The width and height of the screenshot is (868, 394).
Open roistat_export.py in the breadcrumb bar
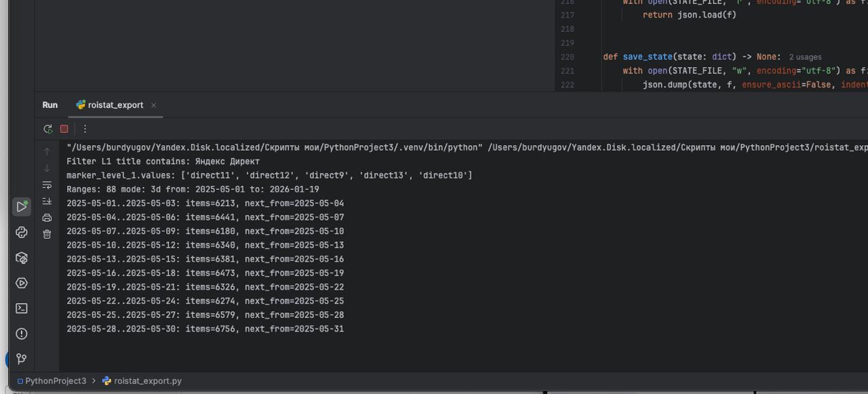(x=142, y=381)
